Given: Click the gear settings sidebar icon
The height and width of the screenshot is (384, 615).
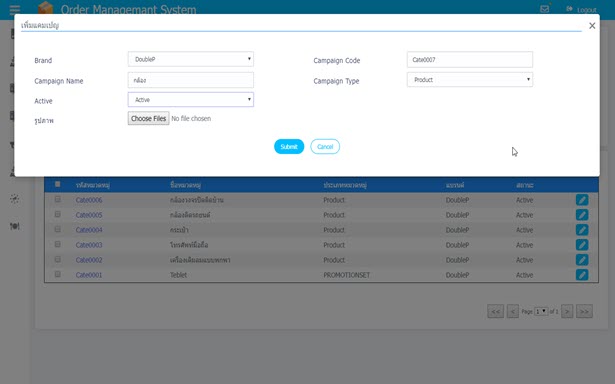Looking at the screenshot, I should coord(15,199).
